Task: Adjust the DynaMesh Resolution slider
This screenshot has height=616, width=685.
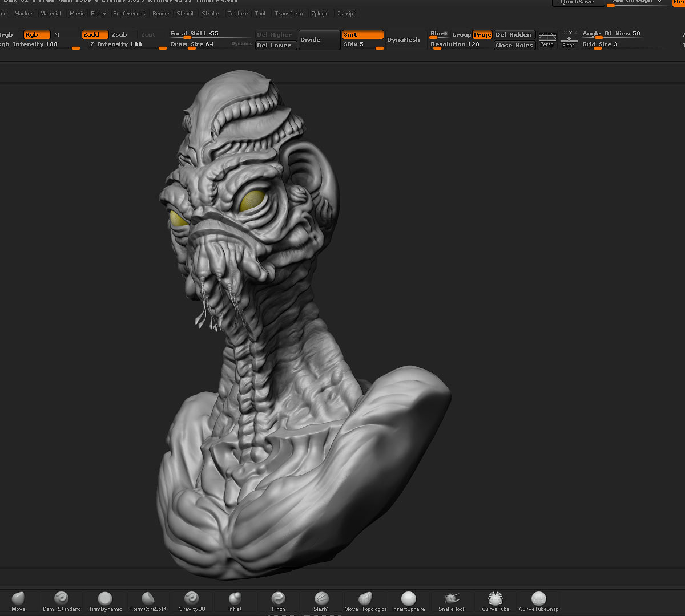Action: [x=461, y=45]
